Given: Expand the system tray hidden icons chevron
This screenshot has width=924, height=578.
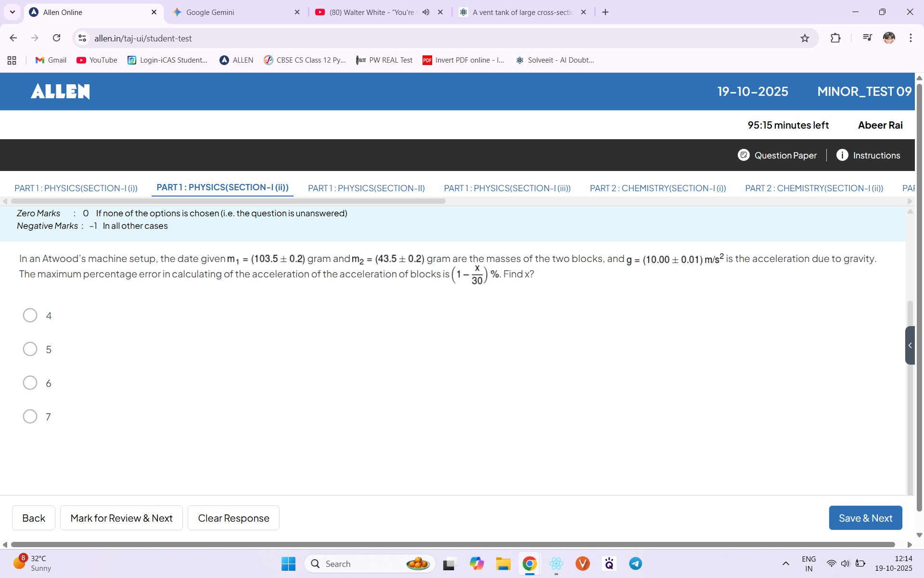Looking at the screenshot, I should 785,564.
